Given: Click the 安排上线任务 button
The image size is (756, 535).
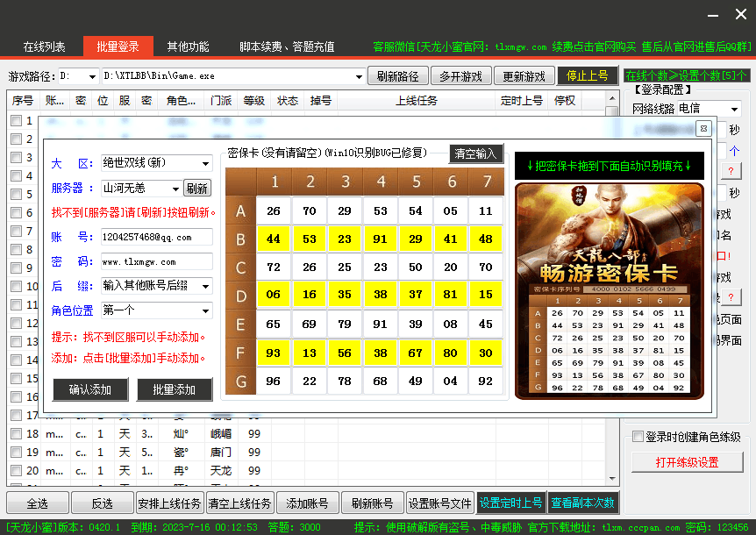Looking at the screenshot, I should pos(169,503).
